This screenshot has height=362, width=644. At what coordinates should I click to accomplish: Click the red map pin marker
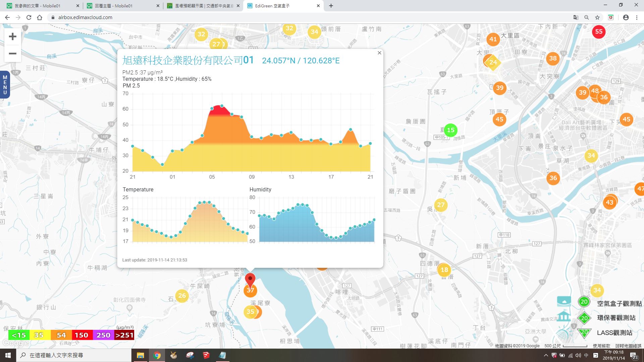(250, 281)
